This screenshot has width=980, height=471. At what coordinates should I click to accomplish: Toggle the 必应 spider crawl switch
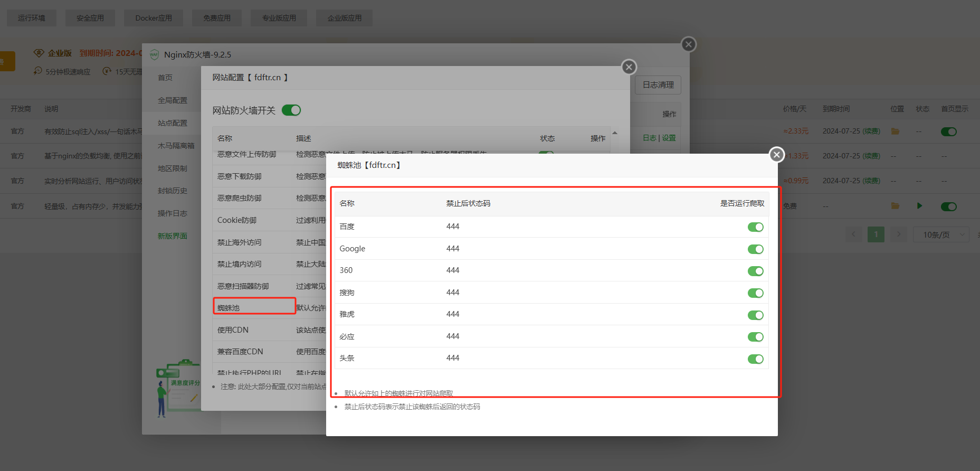(x=756, y=337)
